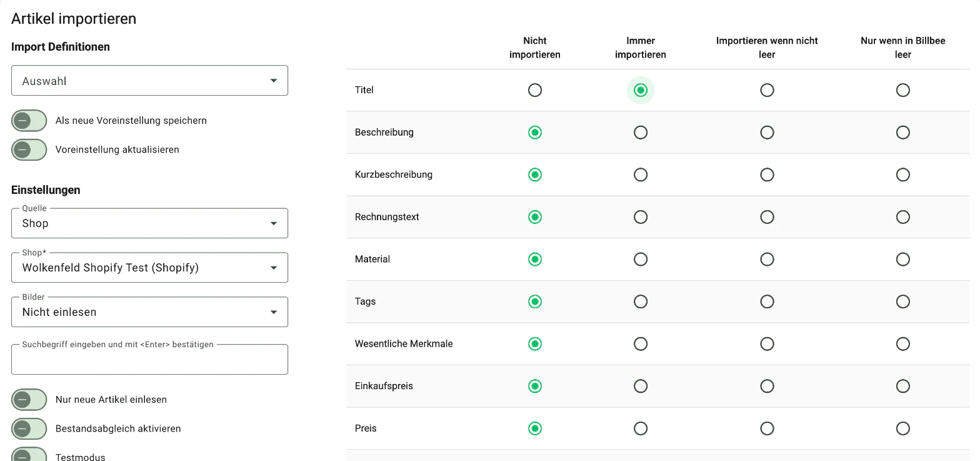Select Immer importieren for Preis

pos(641,428)
